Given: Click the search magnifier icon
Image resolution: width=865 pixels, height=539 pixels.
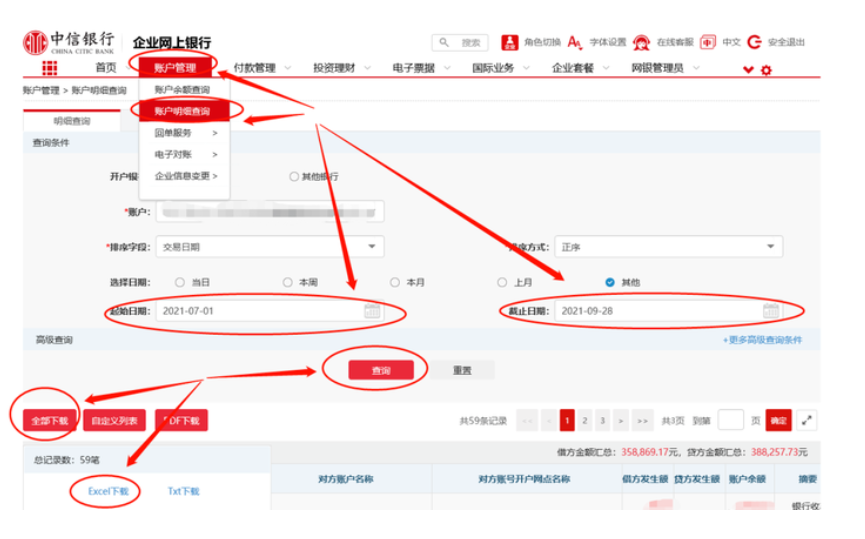Looking at the screenshot, I should click(444, 42).
